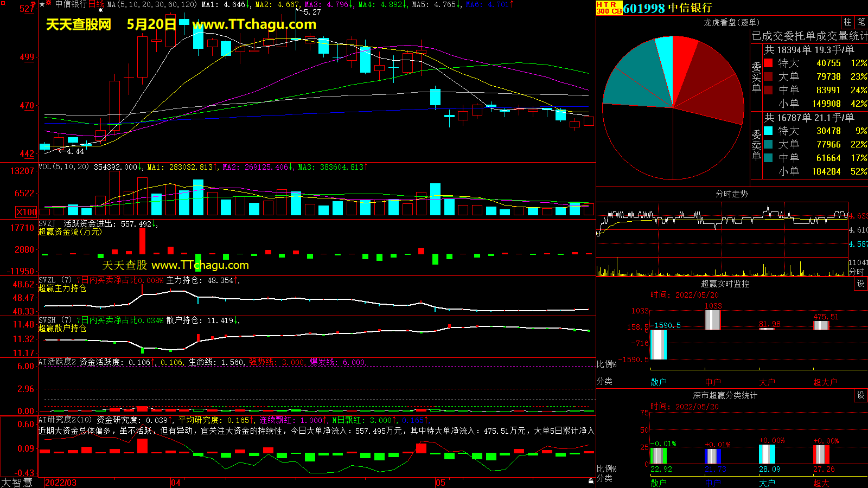Select the 龙虎看盘(逐单) panel title
The height and width of the screenshot is (488, 868).
coord(731,22)
